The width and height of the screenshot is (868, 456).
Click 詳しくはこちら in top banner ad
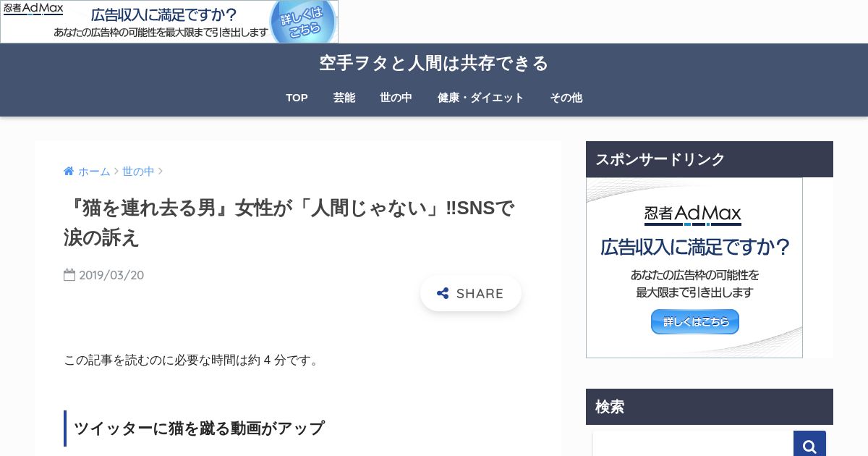pyautogui.click(x=304, y=22)
